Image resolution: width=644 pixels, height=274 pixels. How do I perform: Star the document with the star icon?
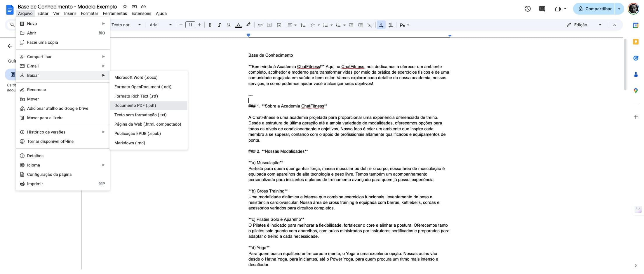pyautogui.click(x=125, y=6)
